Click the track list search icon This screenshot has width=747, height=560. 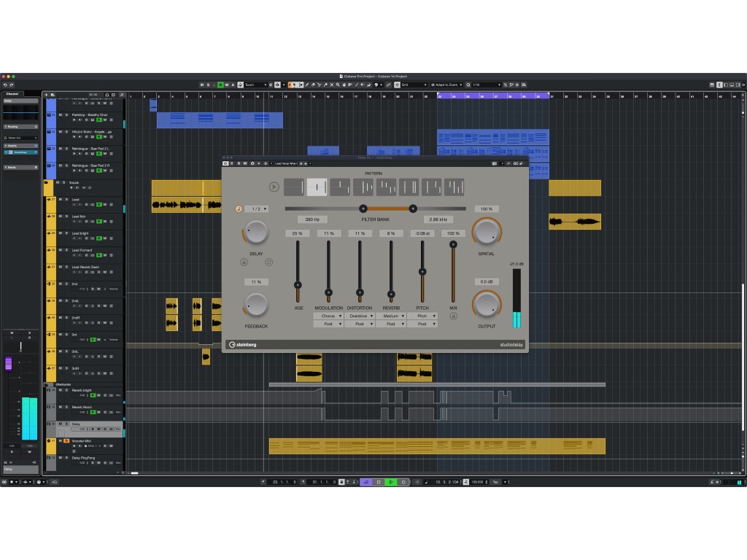click(122, 96)
